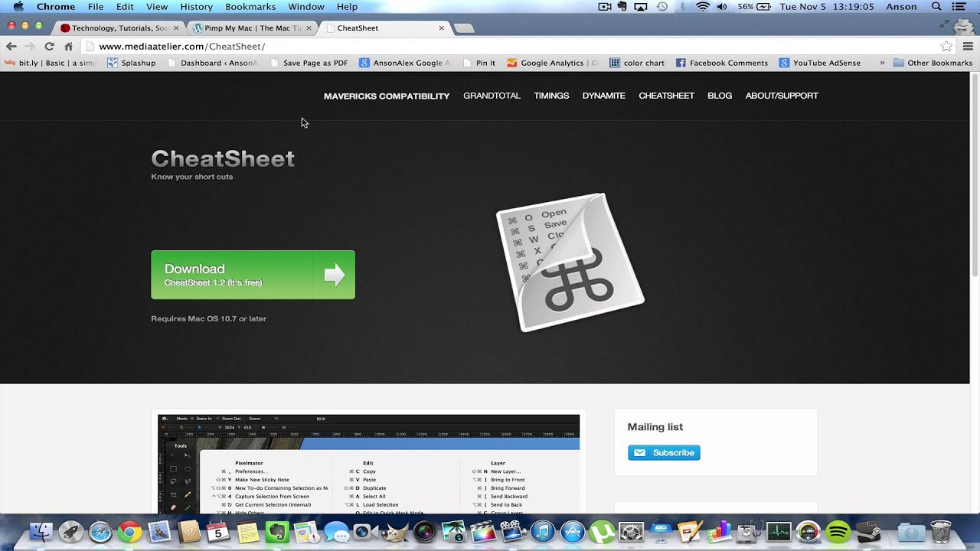980x551 pixels.
Task: Open the Anson user menu
Action: click(901, 7)
